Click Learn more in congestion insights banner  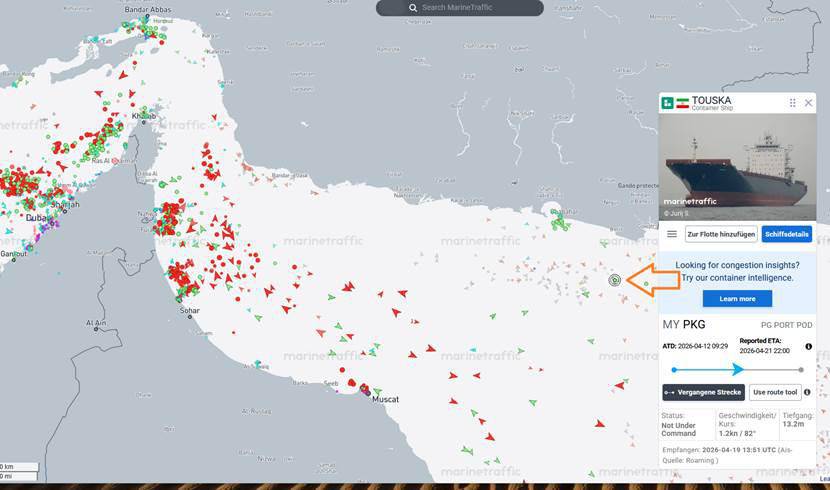(x=737, y=298)
